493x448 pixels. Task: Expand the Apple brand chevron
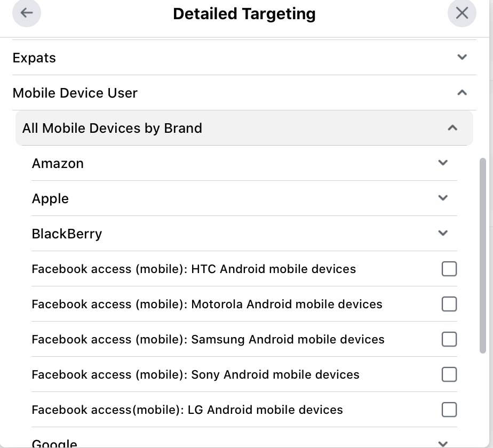[x=442, y=198]
